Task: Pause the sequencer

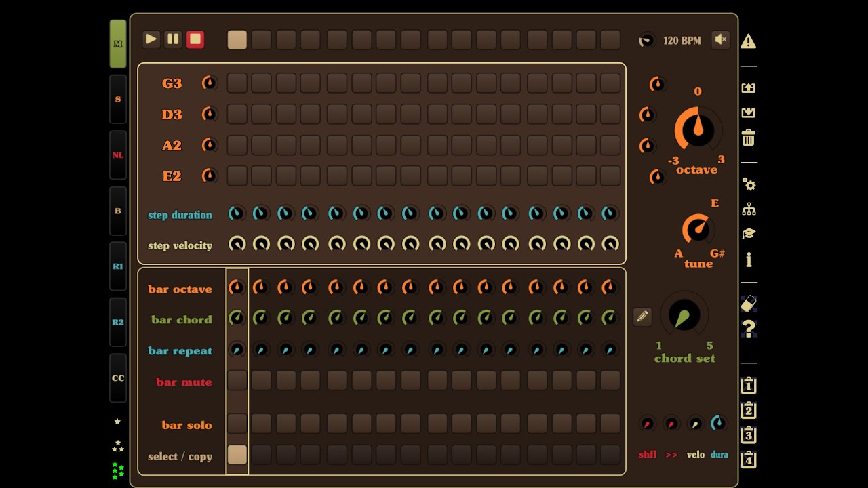Action: tap(173, 39)
